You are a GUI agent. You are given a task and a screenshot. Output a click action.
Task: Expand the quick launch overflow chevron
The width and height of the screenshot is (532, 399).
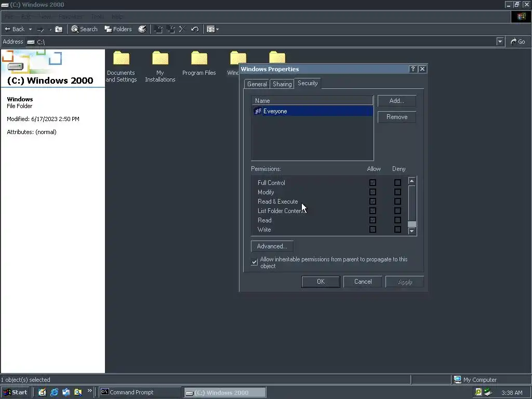(x=89, y=391)
